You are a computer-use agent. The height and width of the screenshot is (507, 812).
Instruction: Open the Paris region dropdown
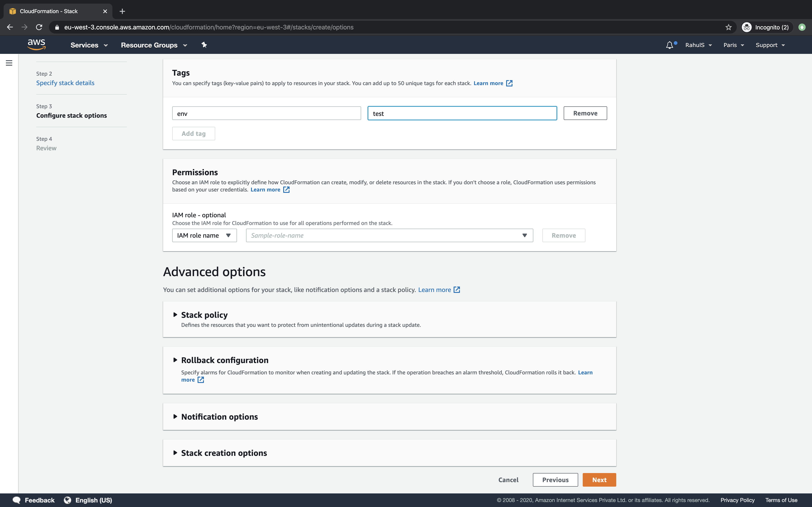pos(733,45)
